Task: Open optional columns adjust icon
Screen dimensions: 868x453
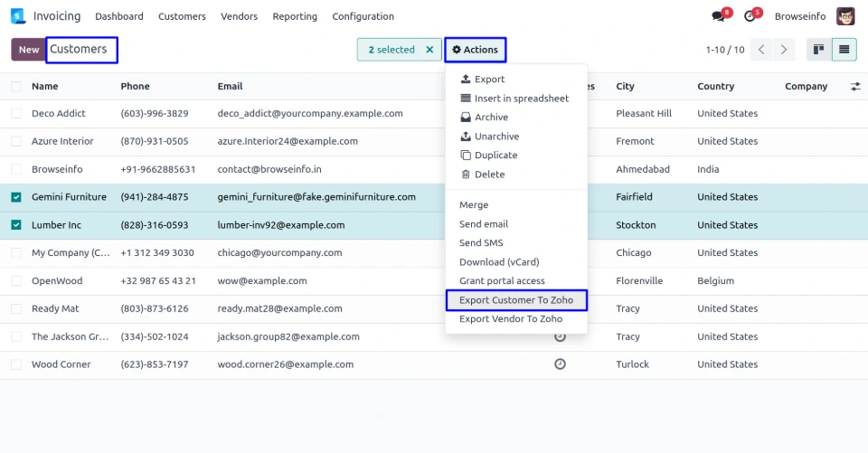Action: click(855, 87)
